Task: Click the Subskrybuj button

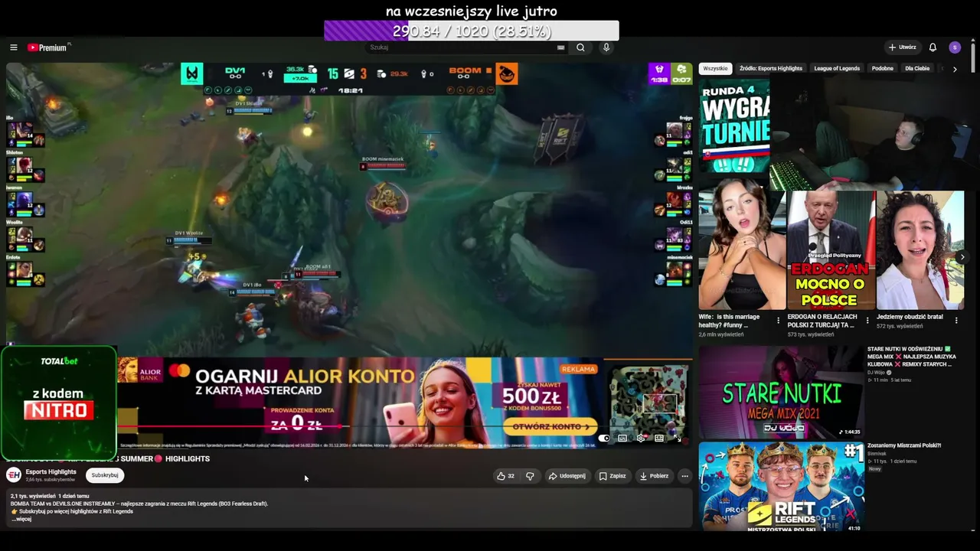Action: 105,475
